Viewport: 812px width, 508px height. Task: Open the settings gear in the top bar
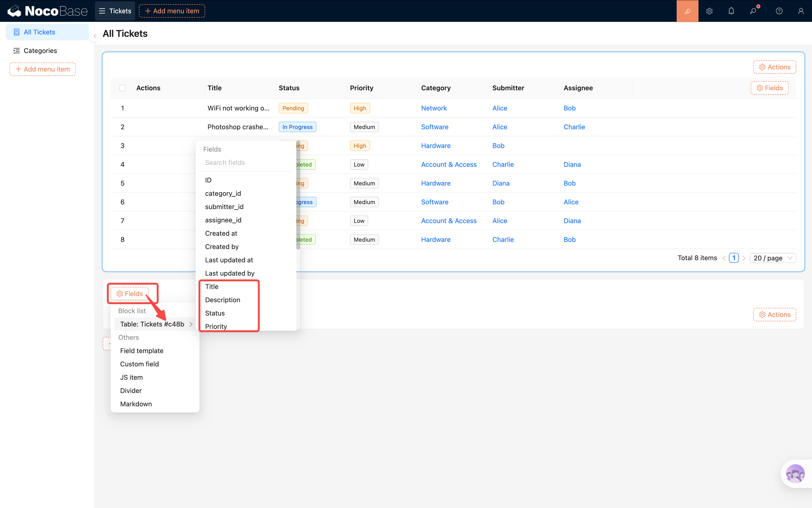pos(709,11)
